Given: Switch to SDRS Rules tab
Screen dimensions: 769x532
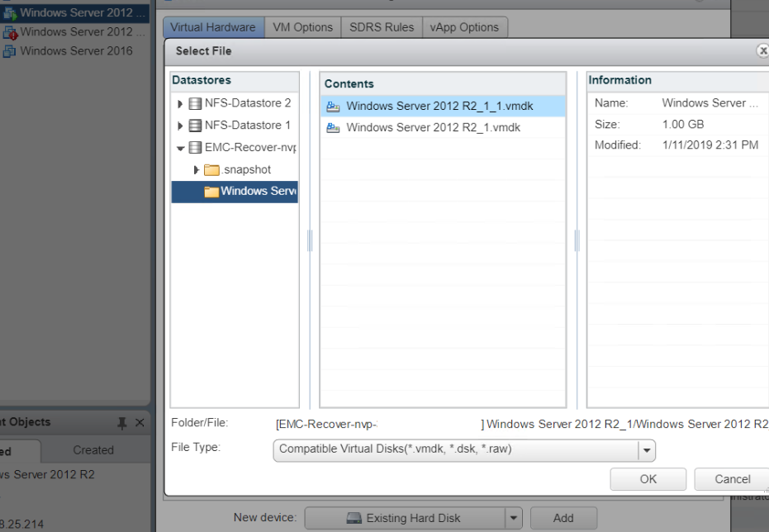Looking at the screenshot, I should pos(382,27).
